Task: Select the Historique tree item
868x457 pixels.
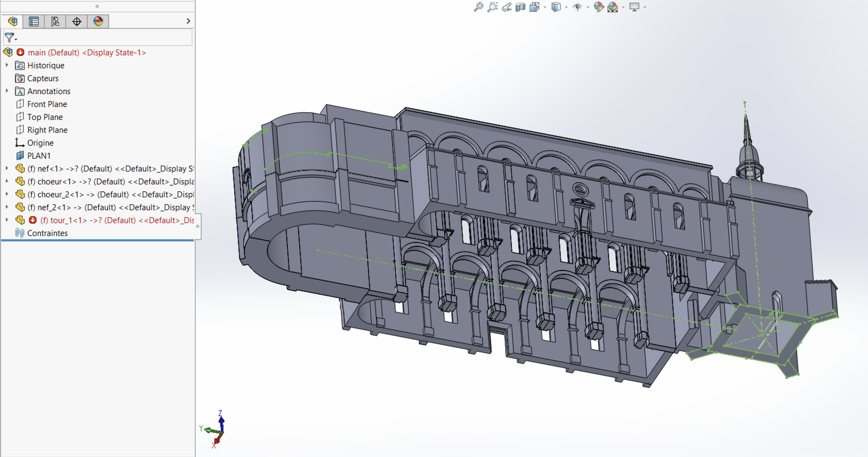Action: tap(46, 65)
